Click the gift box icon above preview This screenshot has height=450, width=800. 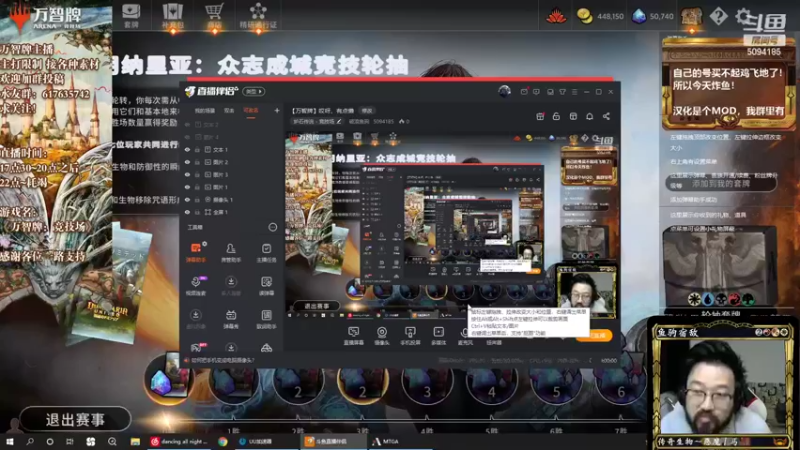coord(540,116)
